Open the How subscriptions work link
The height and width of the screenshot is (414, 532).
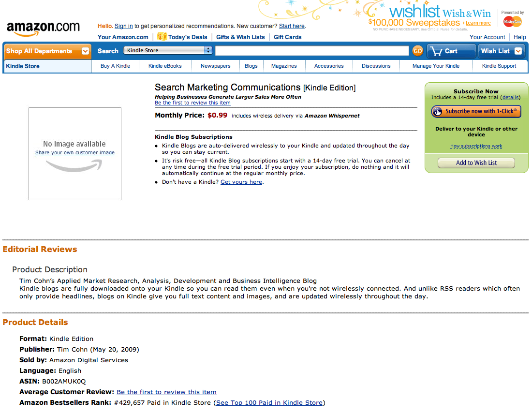(476, 146)
